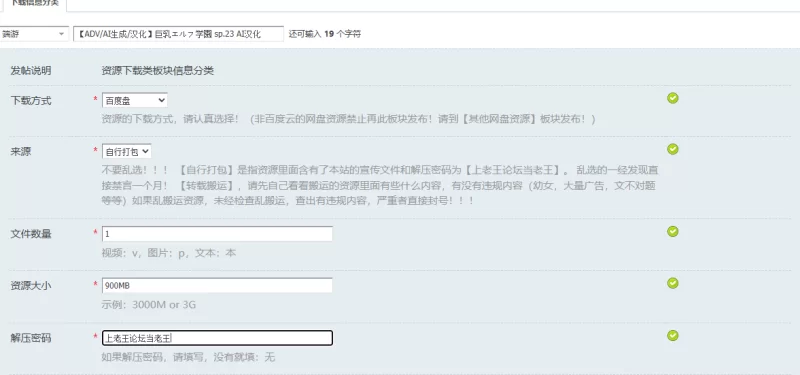Click the 还可输入 19 个字符 counter text

(324, 34)
